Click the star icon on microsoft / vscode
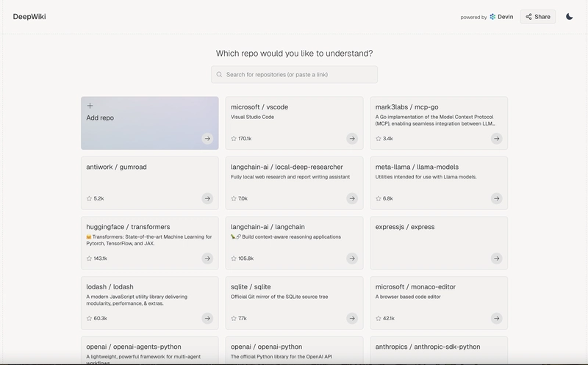588x365 pixels. tap(234, 138)
